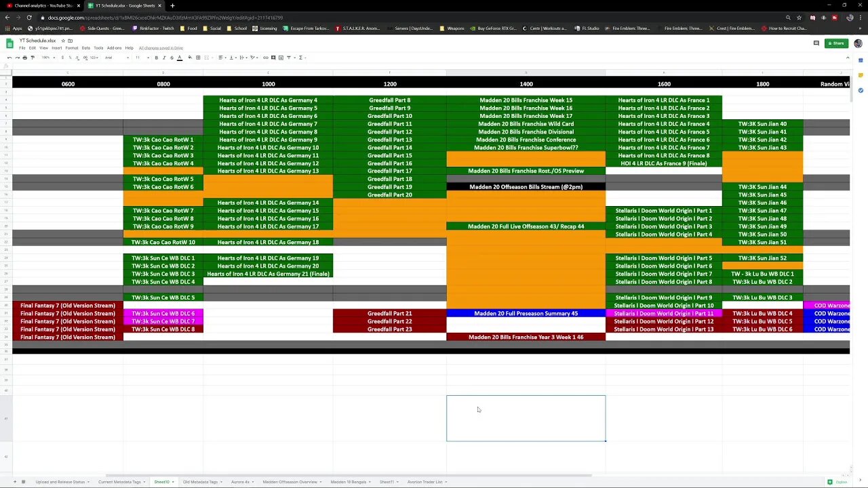Open the Google account avatar
This screenshot has height=488, width=868.
tap(859, 43)
